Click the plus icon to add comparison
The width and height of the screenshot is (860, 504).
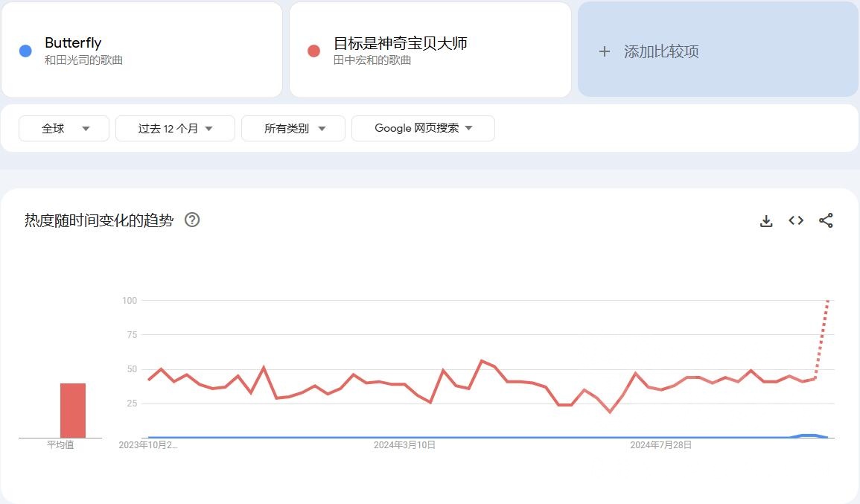point(605,51)
